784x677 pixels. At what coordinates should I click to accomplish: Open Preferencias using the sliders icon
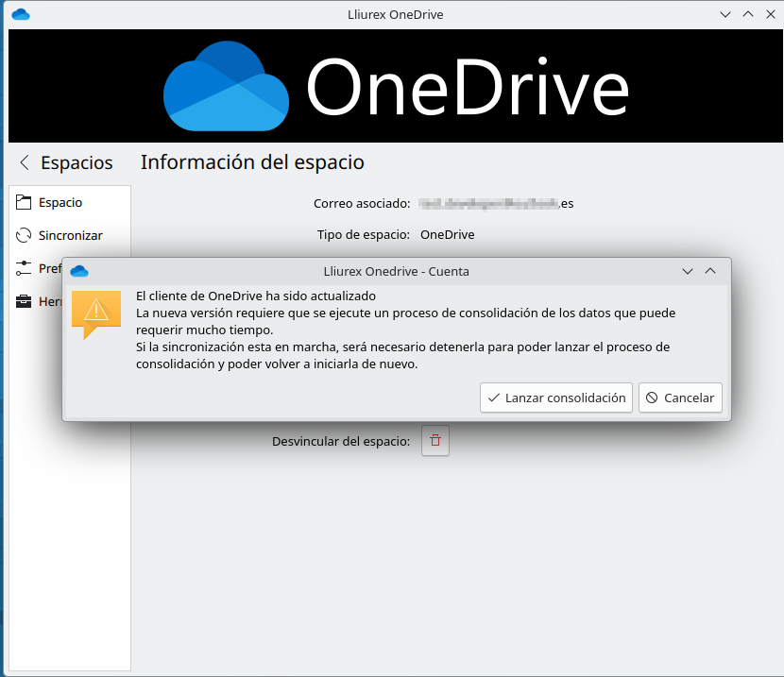point(25,269)
